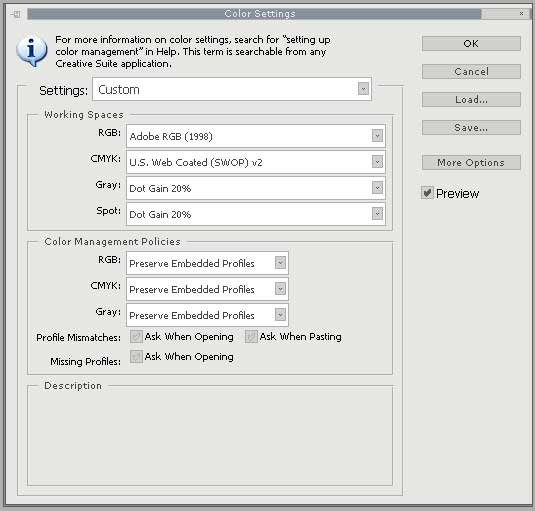Open Color Management Policies CMYK dropdown
This screenshot has width=535, height=511.
pos(207,289)
